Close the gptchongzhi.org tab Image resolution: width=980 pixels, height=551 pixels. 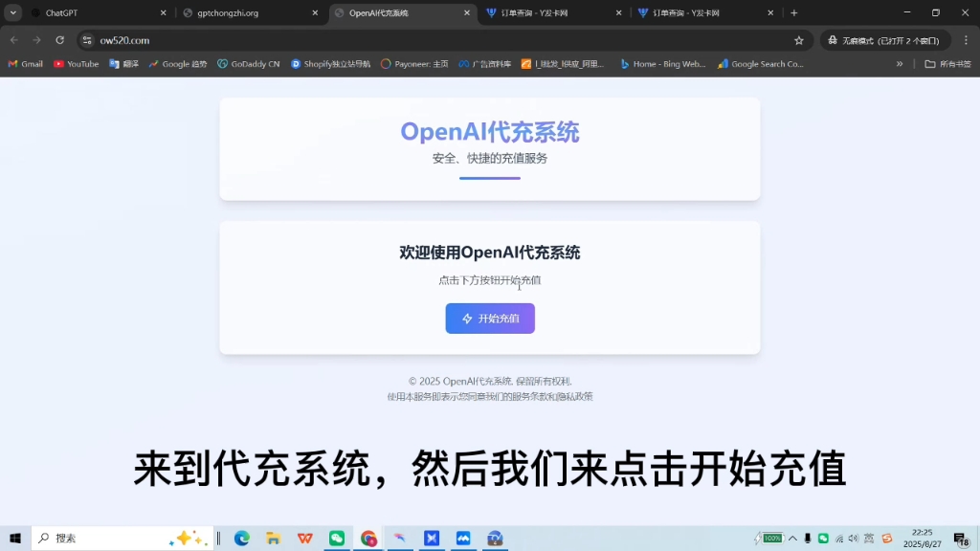coord(315,13)
